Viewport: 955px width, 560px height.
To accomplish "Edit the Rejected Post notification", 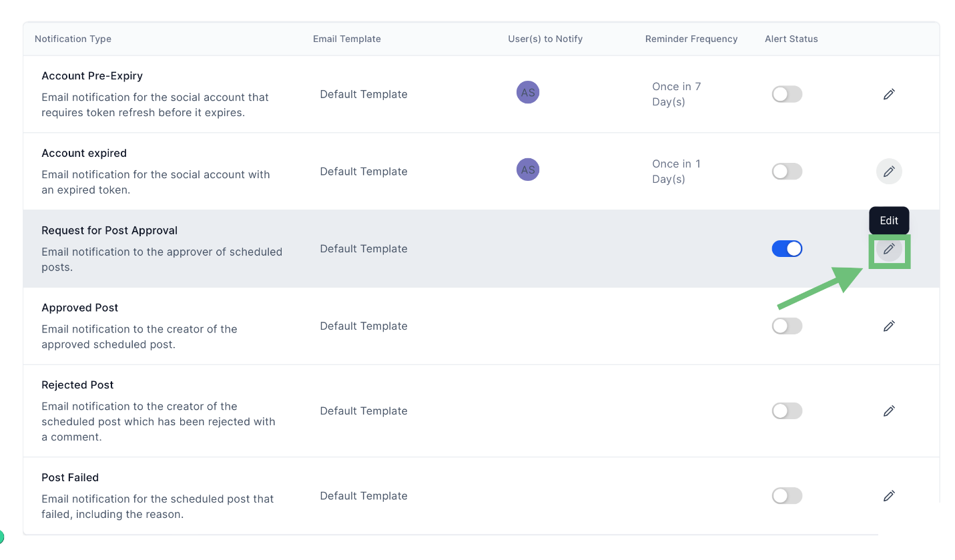I will pos(889,411).
